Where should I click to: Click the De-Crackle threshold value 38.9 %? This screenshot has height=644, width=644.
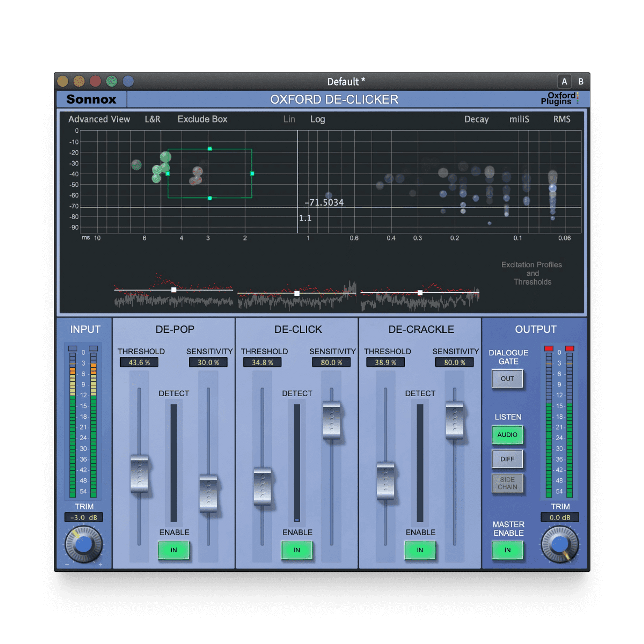385,362
